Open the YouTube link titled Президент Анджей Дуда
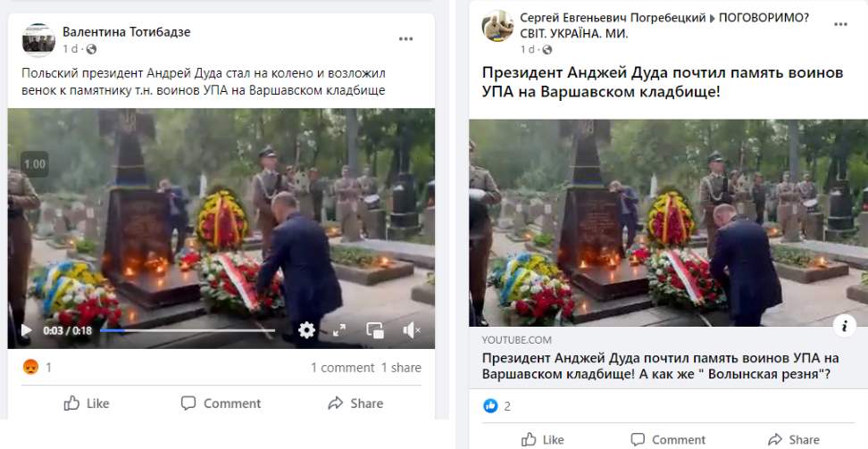The width and height of the screenshot is (868, 449). coord(661,365)
